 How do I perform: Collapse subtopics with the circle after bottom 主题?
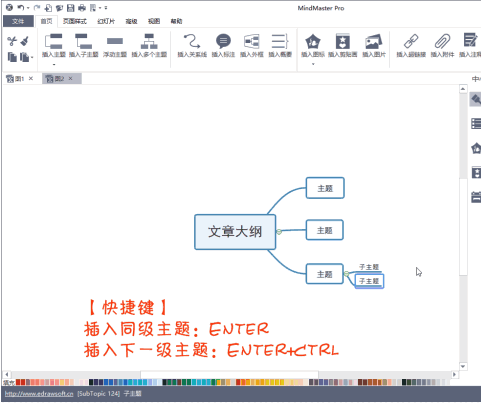(x=346, y=274)
